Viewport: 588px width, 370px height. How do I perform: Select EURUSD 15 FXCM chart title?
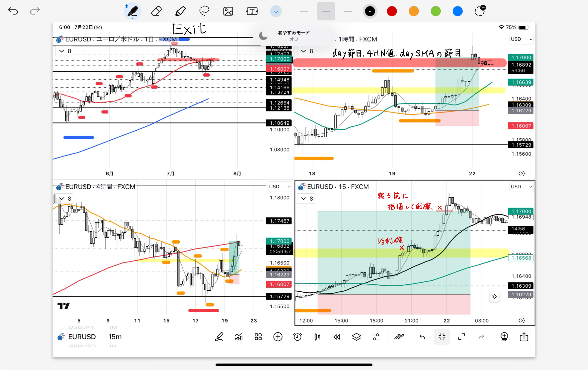338,187
